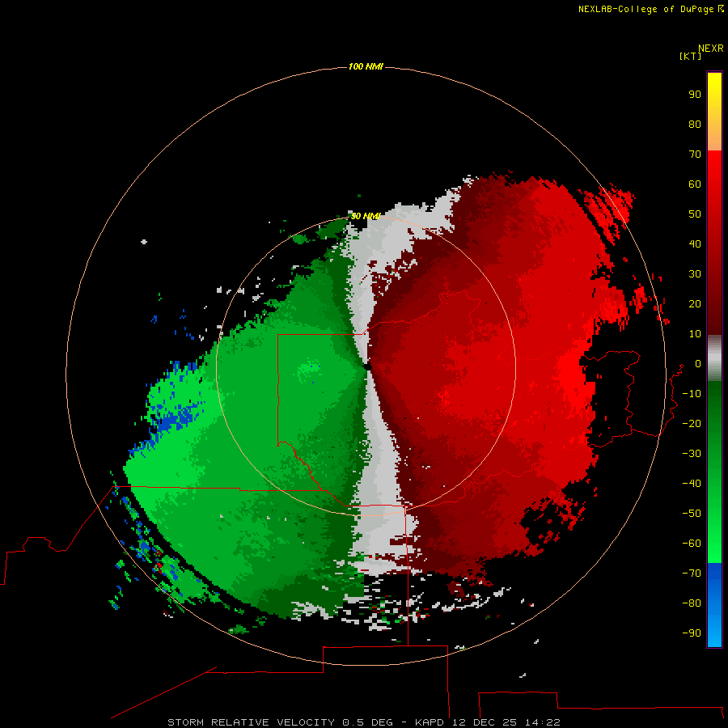
Task: Click the 10 value on the velocity scale
Action: point(695,334)
